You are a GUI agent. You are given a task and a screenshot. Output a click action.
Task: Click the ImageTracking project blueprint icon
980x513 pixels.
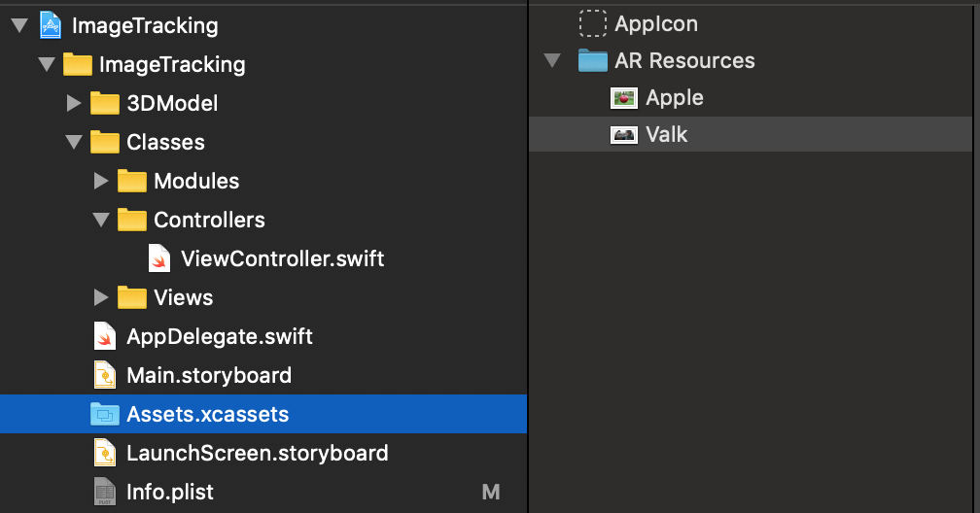[51, 25]
